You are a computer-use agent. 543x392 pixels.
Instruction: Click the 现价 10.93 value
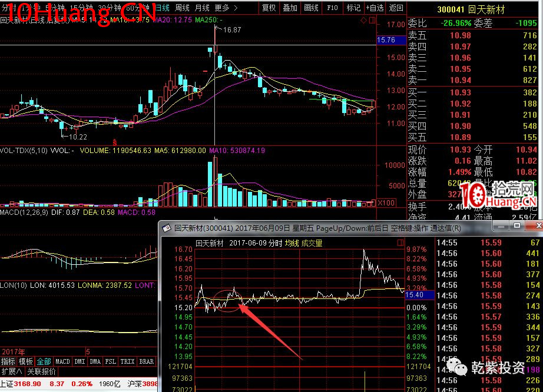[460, 150]
